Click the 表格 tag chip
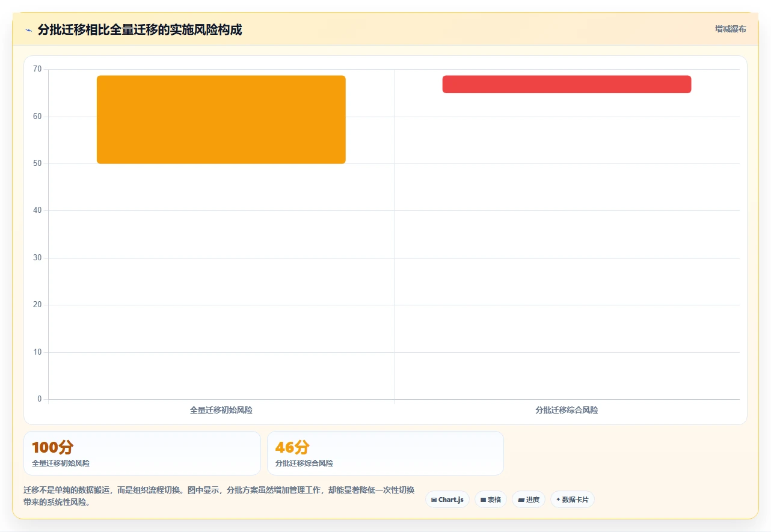The image size is (771, 532). (491, 500)
